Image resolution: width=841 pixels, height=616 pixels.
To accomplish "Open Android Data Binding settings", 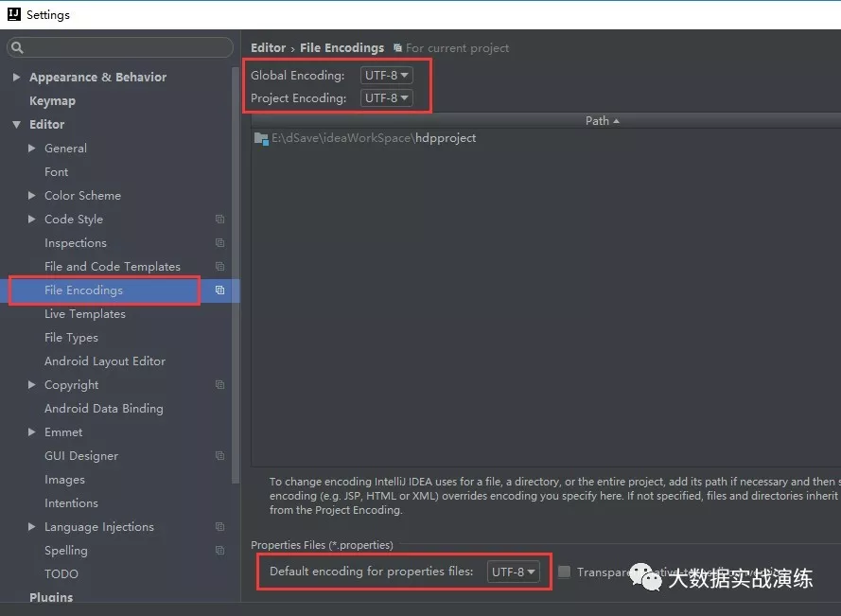I will tap(104, 409).
